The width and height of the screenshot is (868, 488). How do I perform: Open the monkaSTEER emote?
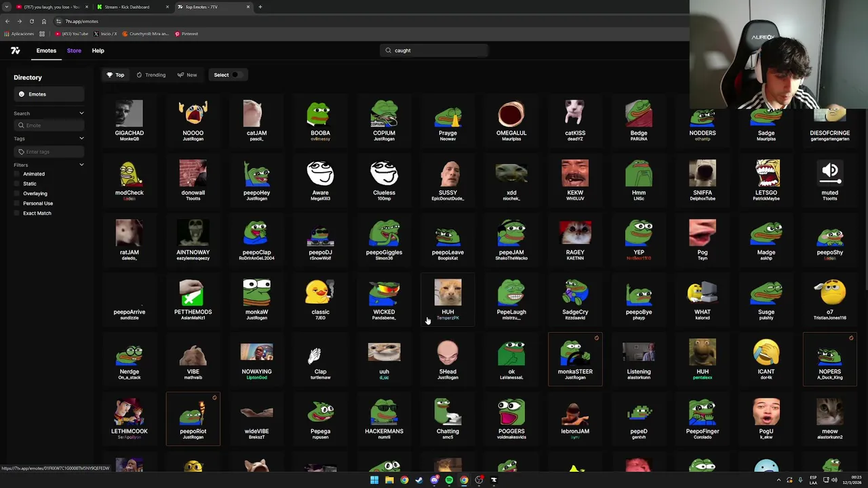[575, 359]
